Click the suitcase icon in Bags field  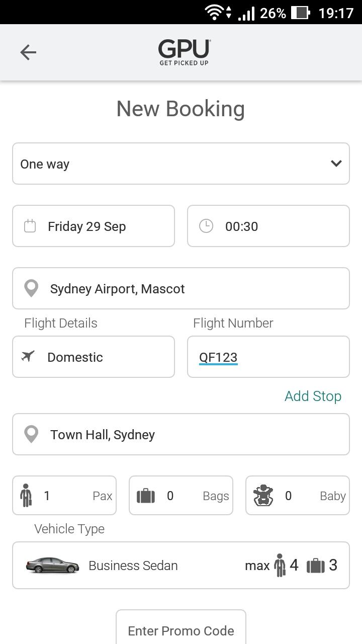146,496
